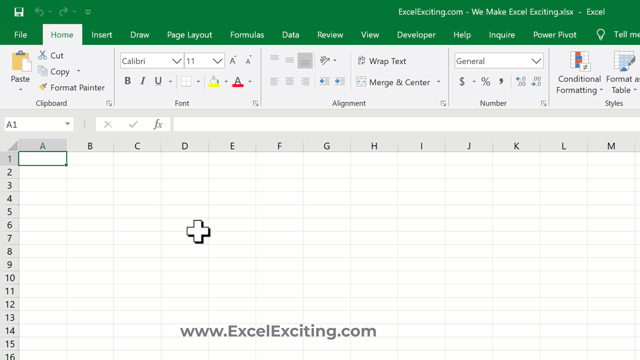Center text horizontally
Image resolution: width=640 pixels, height=360 pixels.
(289, 82)
